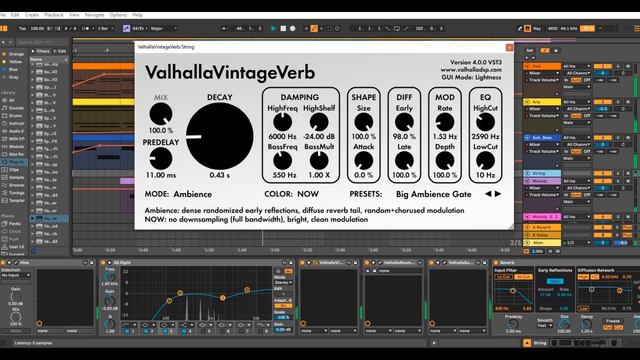
Task: Open the Main track 1/2 output dropdown
Action: click(577, 243)
